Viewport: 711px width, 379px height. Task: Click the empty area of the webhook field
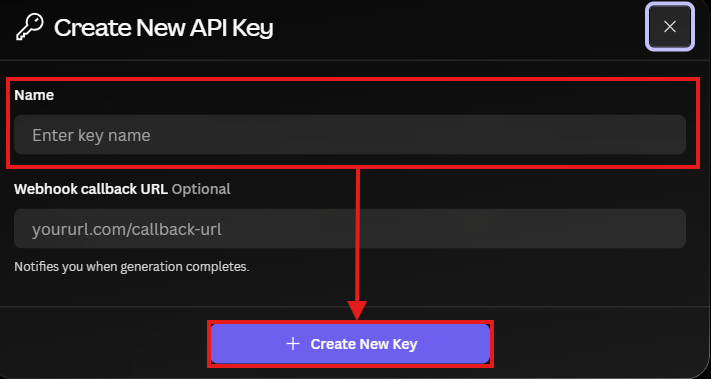(x=453, y=228)
